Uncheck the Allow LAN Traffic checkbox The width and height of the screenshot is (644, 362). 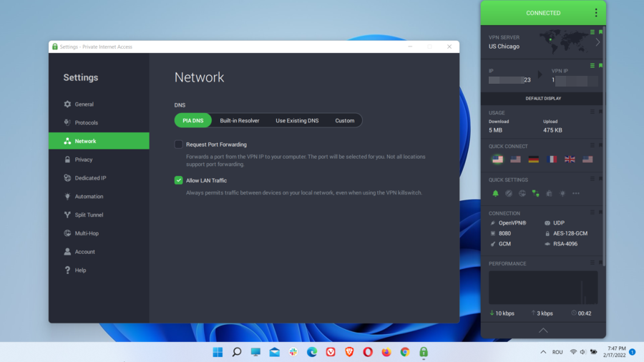[178, 180]
